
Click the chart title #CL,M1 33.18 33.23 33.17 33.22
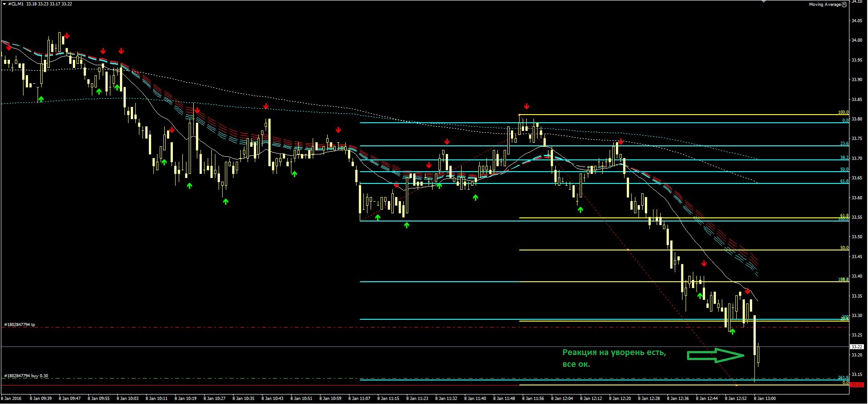pos(40,4)
